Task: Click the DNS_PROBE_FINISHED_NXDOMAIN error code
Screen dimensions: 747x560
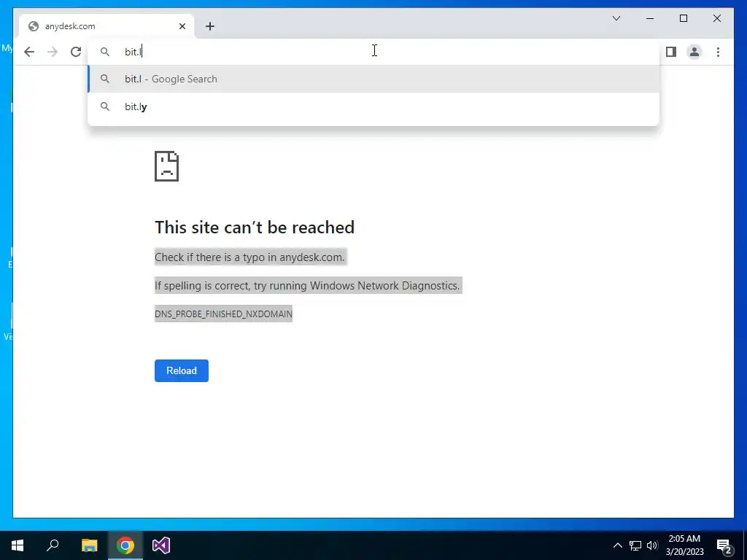Action: (223, 314)
